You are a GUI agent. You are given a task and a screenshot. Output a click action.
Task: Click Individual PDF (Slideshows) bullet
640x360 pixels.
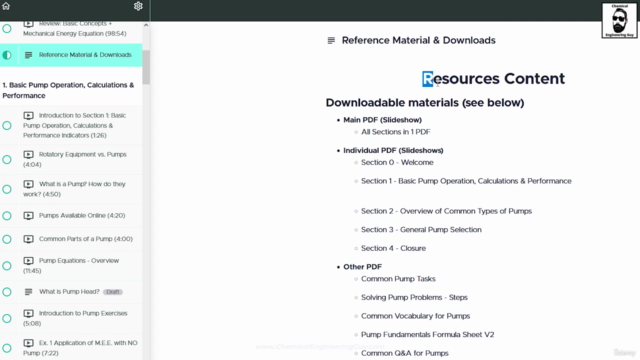click(393, 151)
